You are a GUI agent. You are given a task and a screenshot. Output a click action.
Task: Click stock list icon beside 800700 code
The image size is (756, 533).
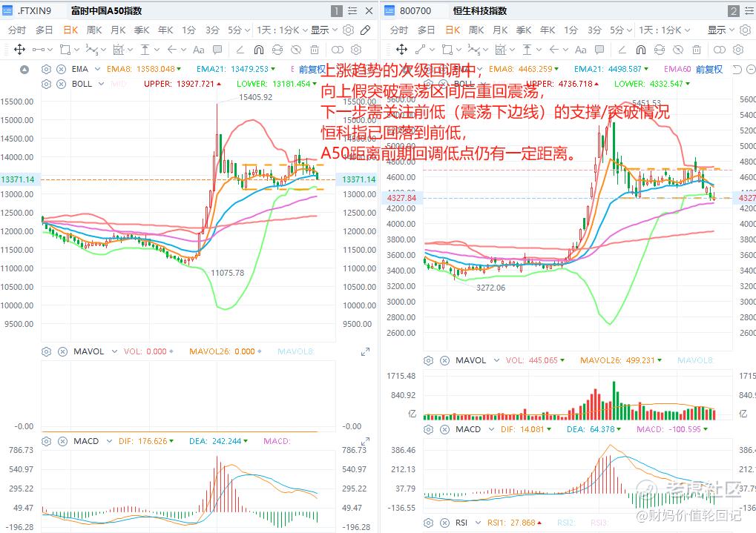[x=389, y=10]
